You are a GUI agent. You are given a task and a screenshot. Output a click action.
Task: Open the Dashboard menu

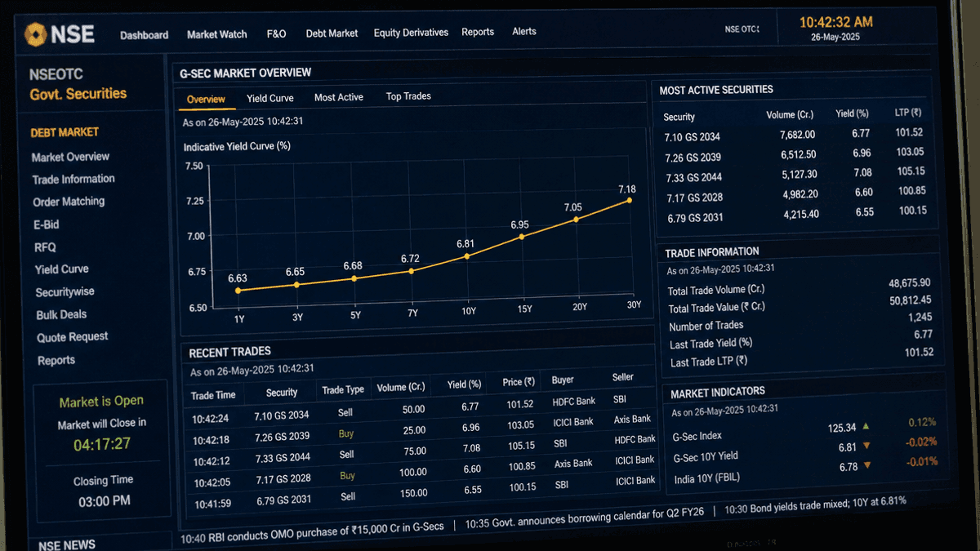144,35
